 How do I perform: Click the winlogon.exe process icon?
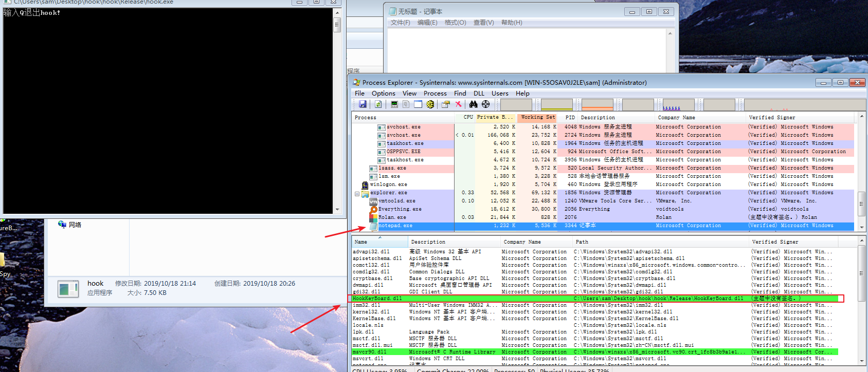365,184
